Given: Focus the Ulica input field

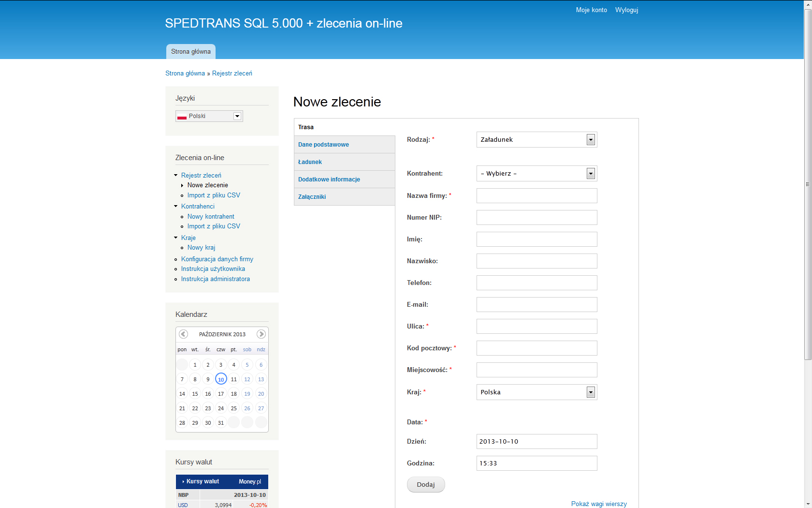Looking at the screenshot, I should (x=537, y=326).
